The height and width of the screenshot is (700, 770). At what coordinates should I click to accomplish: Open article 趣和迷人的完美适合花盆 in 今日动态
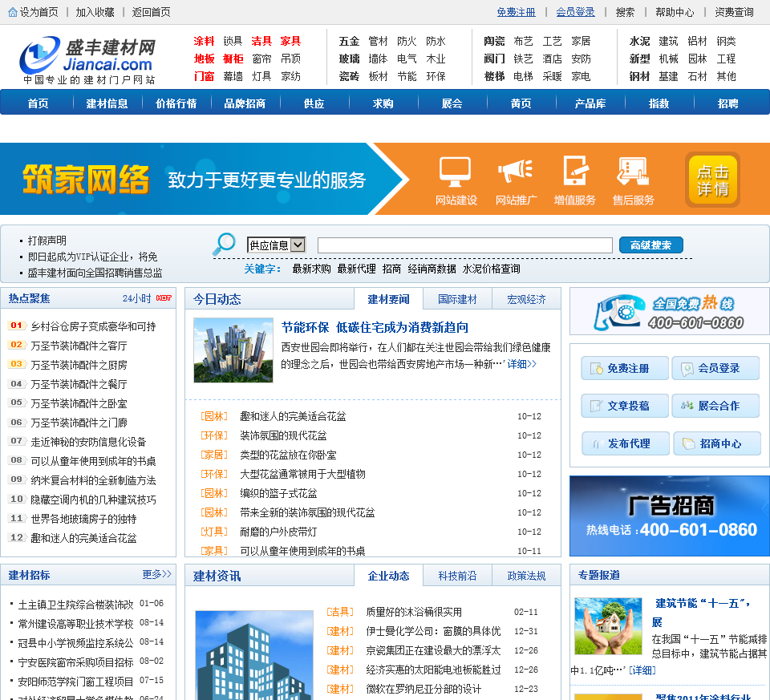click(293, 416)
